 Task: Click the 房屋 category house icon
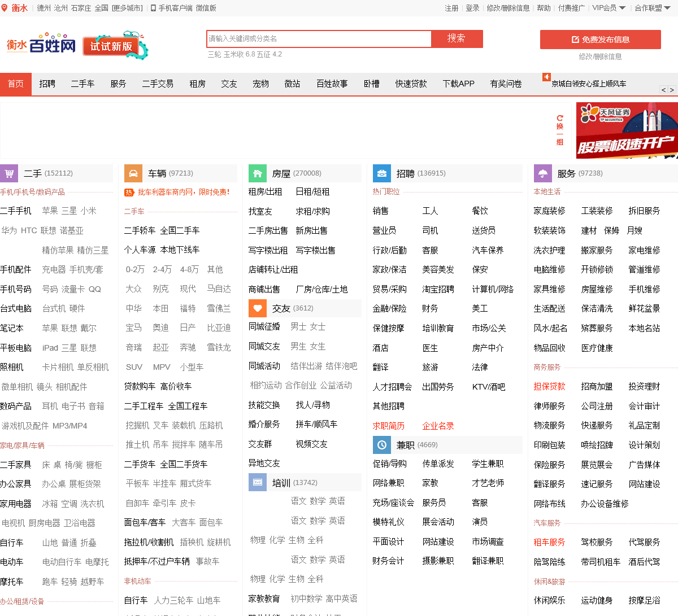click(x=258, y=173)
